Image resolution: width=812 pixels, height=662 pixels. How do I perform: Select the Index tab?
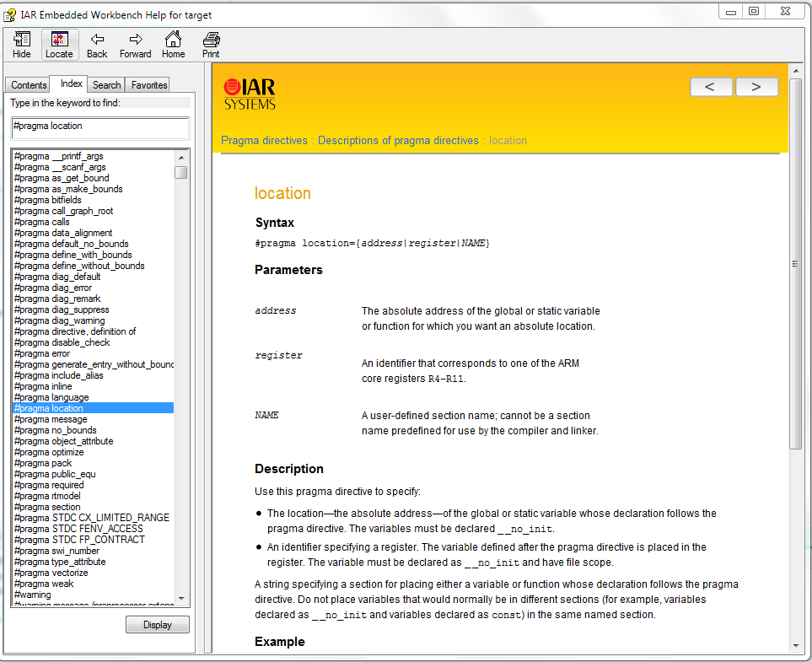pos(71,84)
